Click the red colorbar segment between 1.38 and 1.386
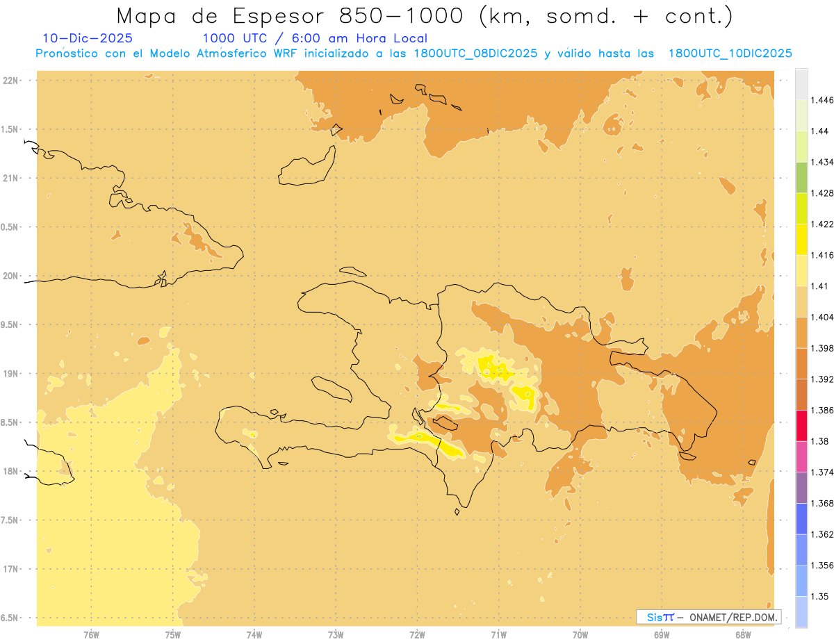 [801, 426]
